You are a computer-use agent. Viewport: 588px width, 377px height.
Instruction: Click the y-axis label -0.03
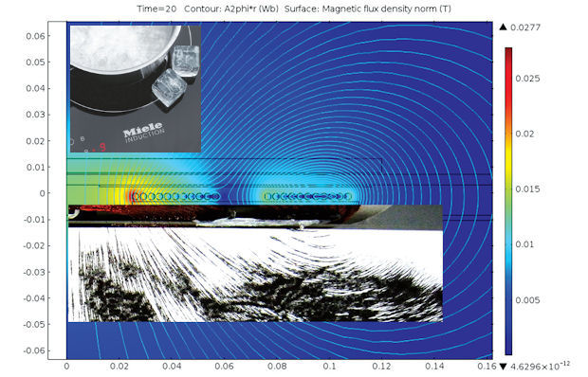coord(34,272)
